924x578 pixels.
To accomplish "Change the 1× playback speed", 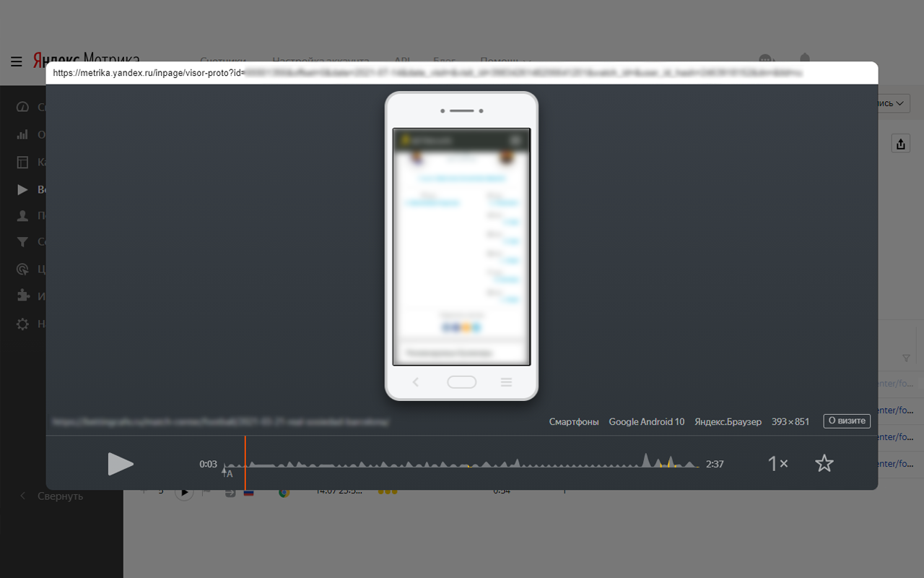I will 777,464.
